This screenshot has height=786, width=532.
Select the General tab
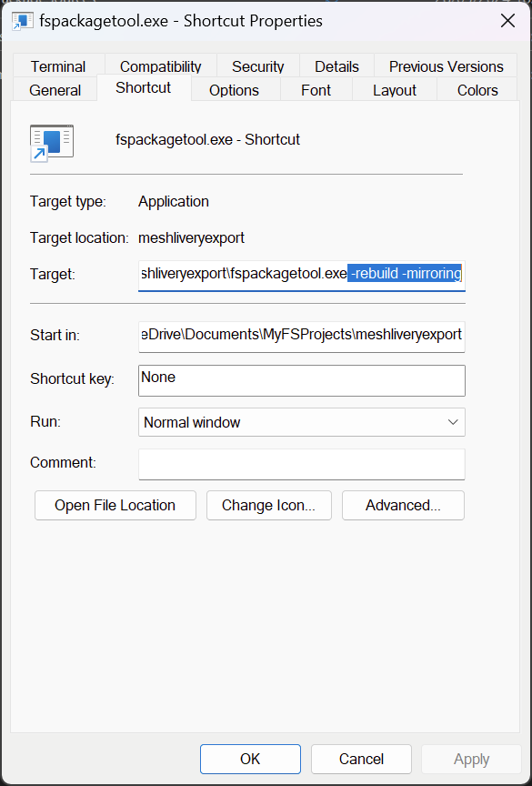[55, 90]
